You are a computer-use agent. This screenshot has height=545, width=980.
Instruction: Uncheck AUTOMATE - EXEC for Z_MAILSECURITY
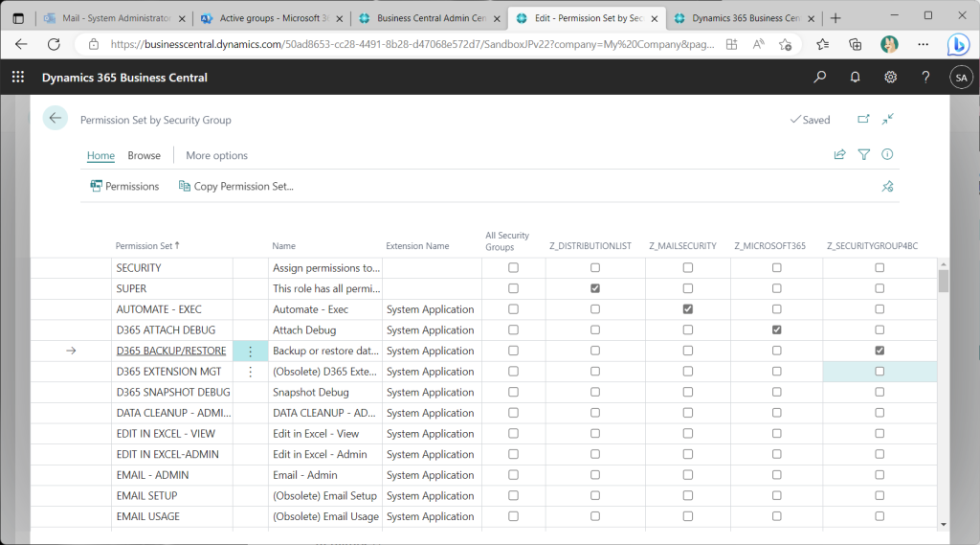coord(687,309)
